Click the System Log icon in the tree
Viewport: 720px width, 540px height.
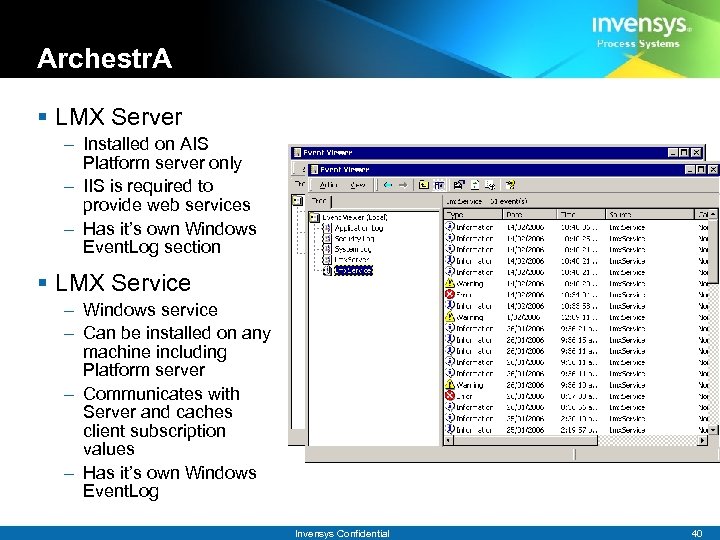pyautogui.click(x=327, y=249)
